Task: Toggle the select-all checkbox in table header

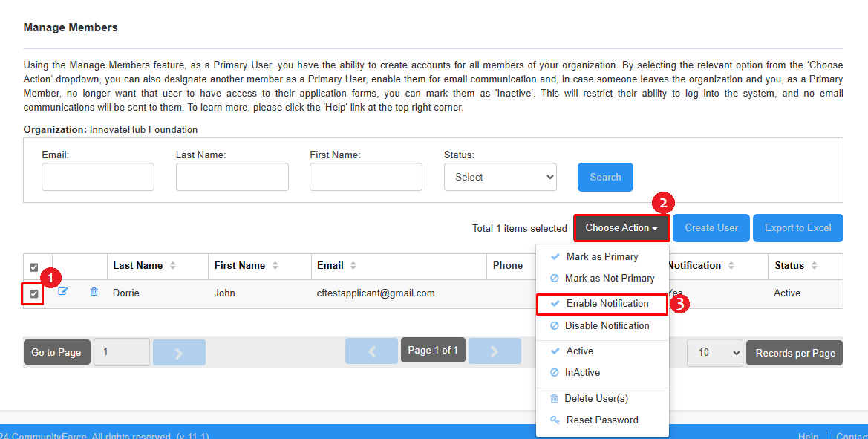Action: click(x=34, y=267)
